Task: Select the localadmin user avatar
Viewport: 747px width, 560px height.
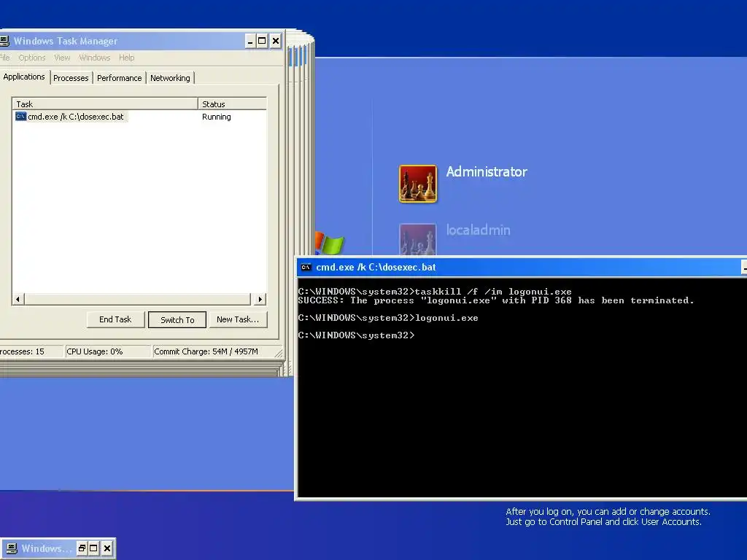Action: [x=418, y=239]
